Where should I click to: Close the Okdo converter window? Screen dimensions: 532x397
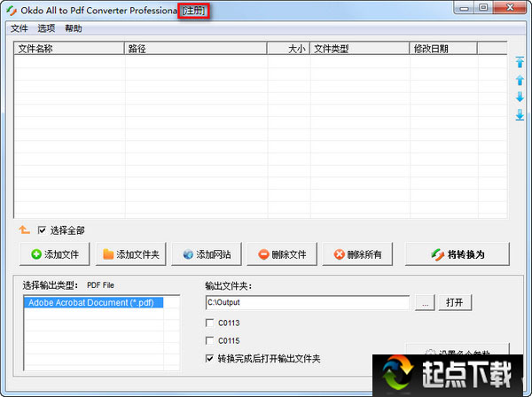point(510,8)
